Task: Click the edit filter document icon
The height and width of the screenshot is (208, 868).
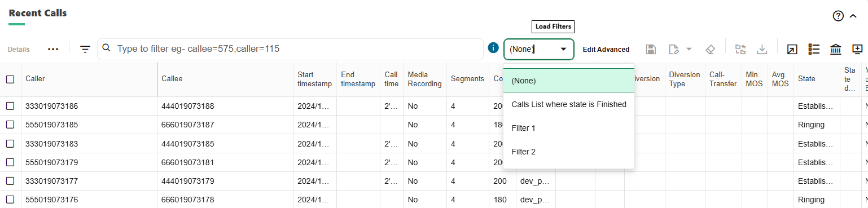Action: [x=674, y=49]
